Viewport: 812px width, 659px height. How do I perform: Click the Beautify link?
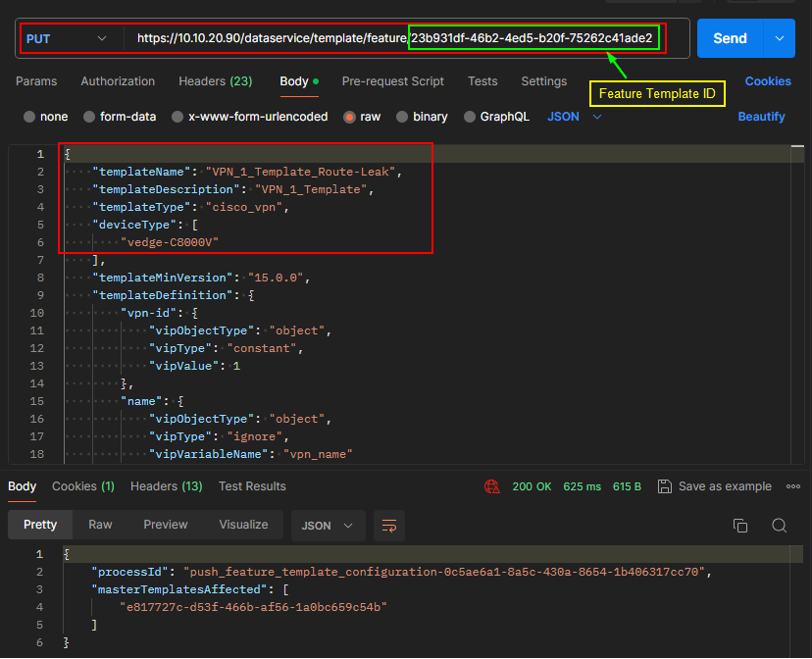pos(761,117)
